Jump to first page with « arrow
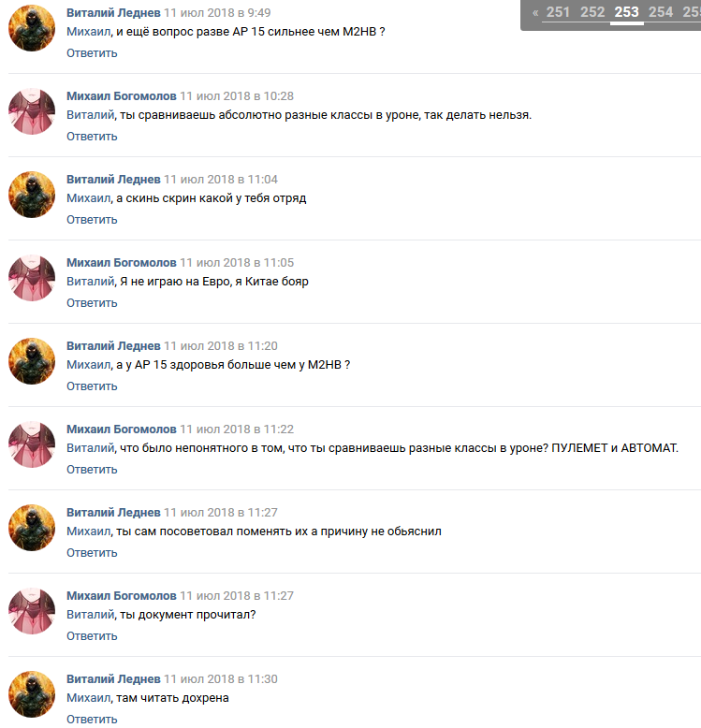 click(x=535, y=12)
